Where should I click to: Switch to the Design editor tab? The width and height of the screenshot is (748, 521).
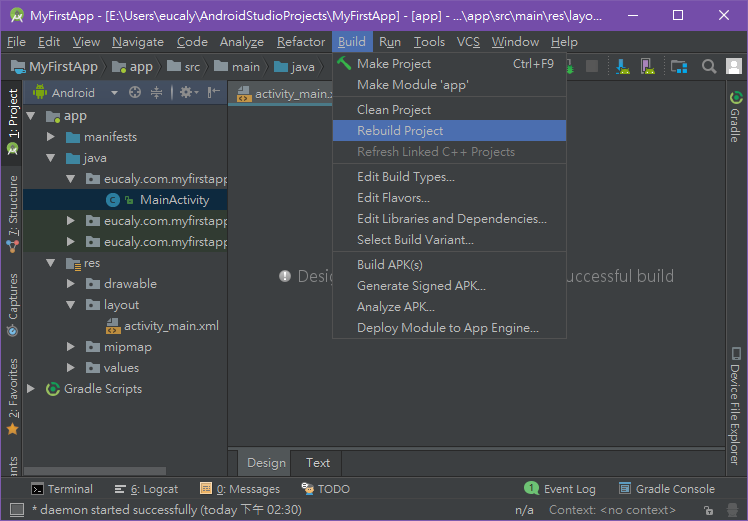[266, 463]
